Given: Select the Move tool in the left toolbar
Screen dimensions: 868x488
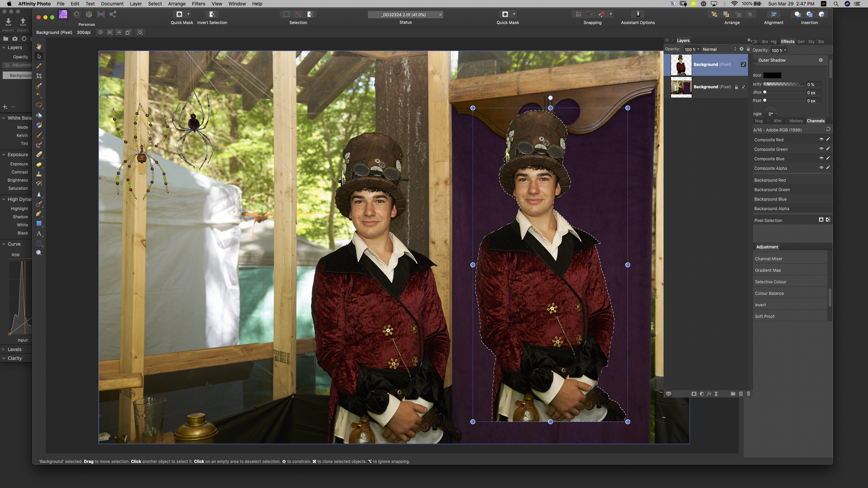Looking at the screenshot, I should (x=39, y=56).
